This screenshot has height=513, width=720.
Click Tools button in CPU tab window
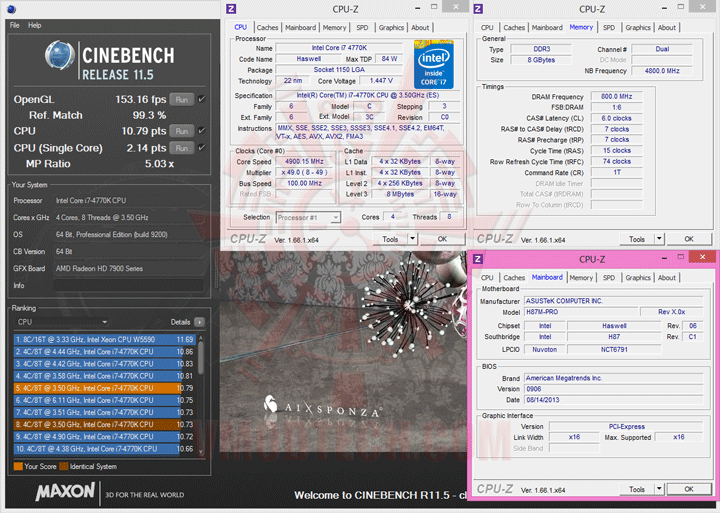390,239
